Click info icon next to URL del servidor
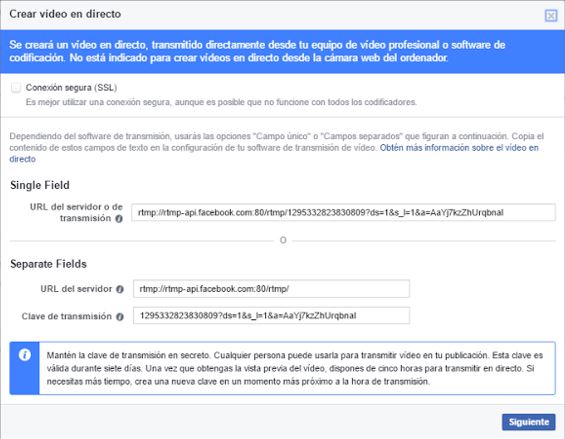The height and width of the screenshot is (439, 565). click(x=120, y=289)
